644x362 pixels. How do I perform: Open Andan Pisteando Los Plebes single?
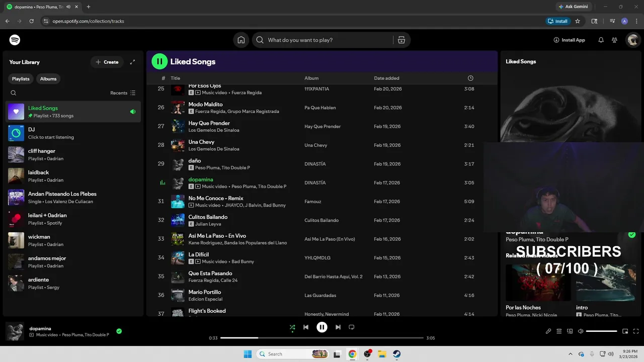pyautogui.click(x=73, y=198)
